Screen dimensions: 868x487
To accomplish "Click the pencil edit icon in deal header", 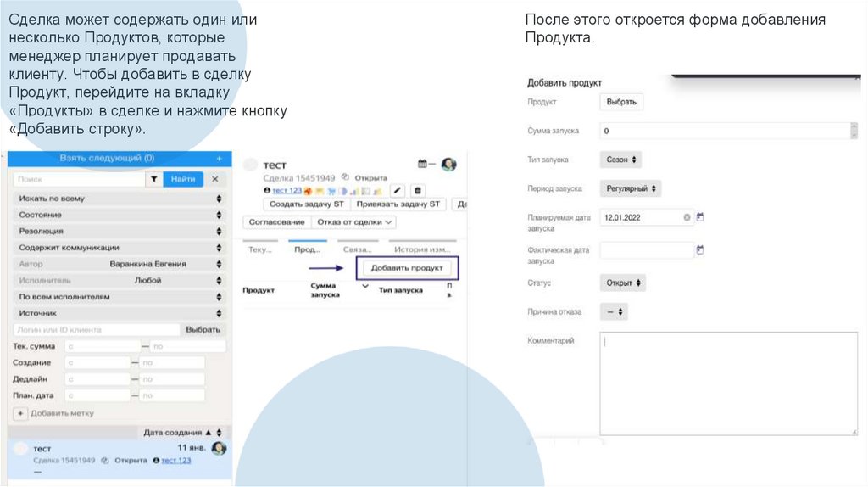I will [x=397, y=191].
